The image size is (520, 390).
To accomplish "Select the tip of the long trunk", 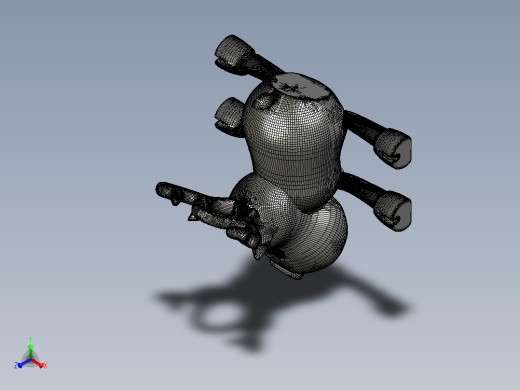I will click(x=163, y=190).
